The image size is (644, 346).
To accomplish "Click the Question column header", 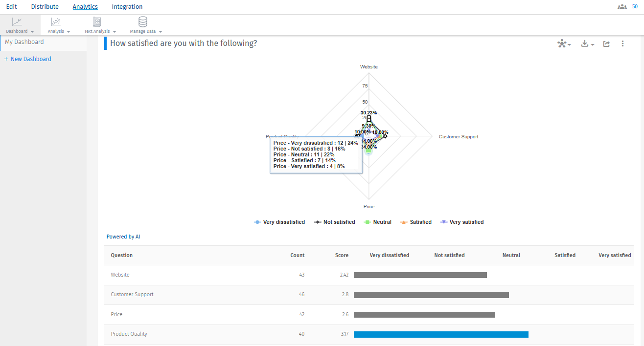I will (121, 255).
